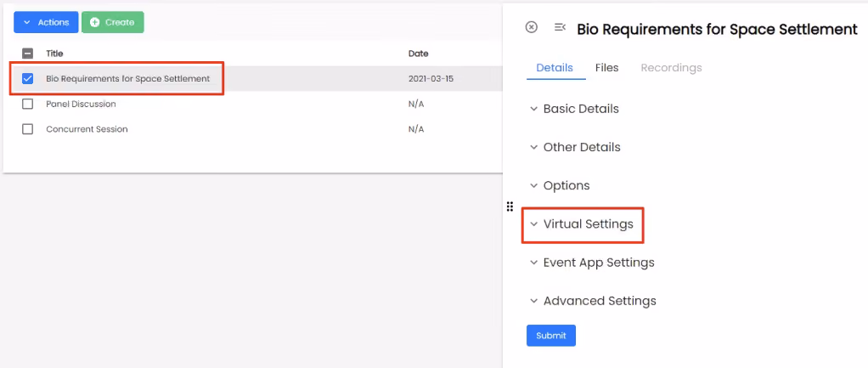Expand the Advanced Settings section
The width and height of the screenshot is (868, 368).
point(593,301)
